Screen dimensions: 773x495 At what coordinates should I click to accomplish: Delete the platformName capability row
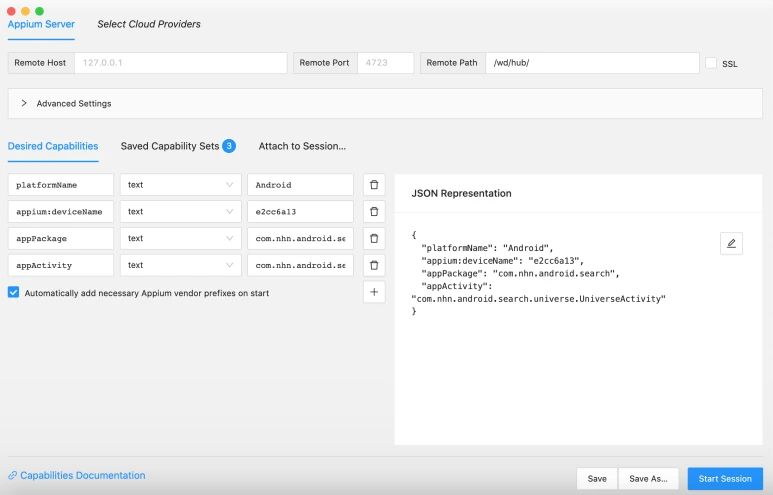[x=374, y=185]
